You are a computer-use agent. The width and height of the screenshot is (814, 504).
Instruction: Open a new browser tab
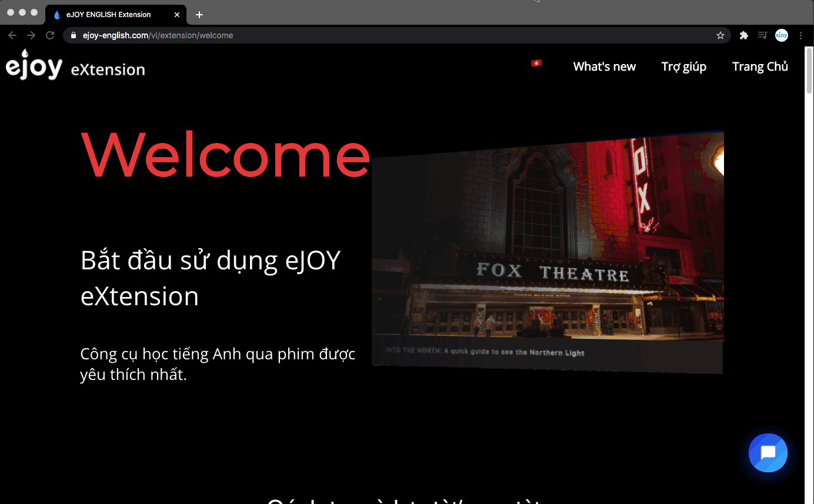pyautogui.click(x=199, y=15)
